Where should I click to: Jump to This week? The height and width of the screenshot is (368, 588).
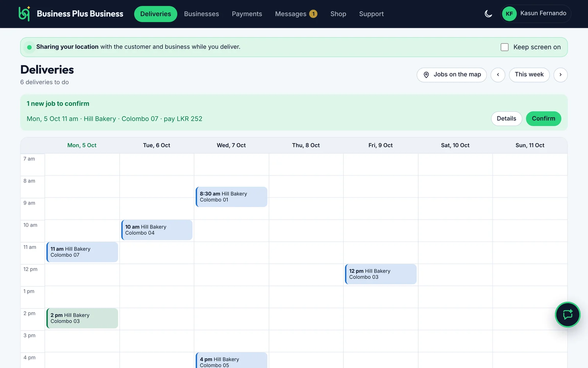tap(529, 75)
